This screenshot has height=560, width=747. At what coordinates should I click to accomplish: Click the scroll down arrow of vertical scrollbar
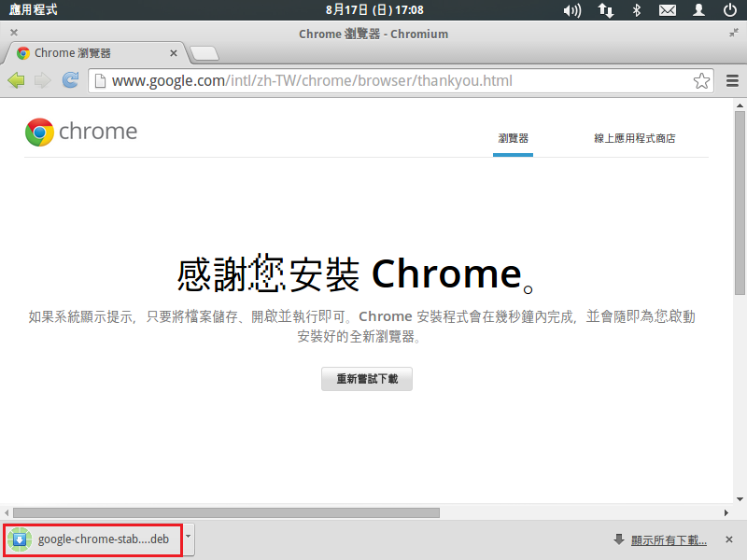coord(740,499)
